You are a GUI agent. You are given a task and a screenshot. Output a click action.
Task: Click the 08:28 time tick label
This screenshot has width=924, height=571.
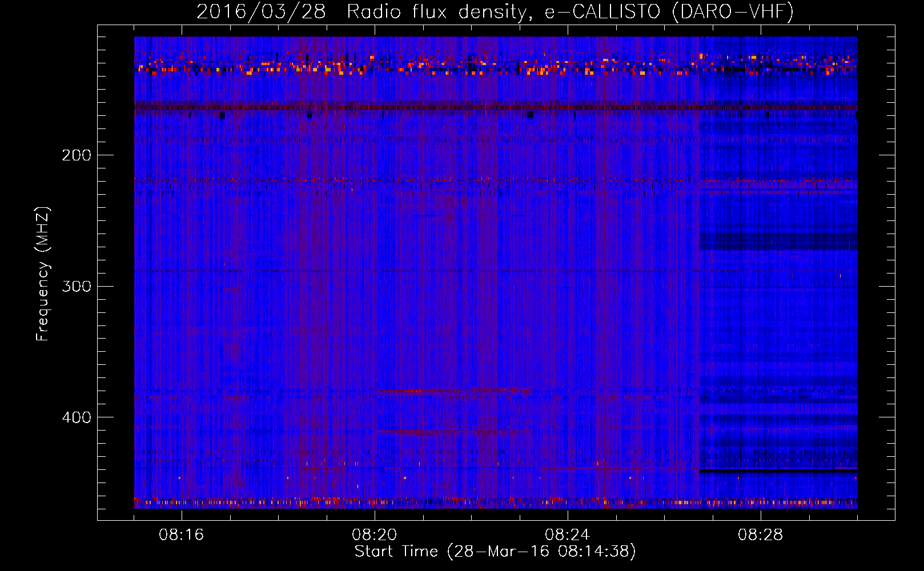click(x=761, y=535)
